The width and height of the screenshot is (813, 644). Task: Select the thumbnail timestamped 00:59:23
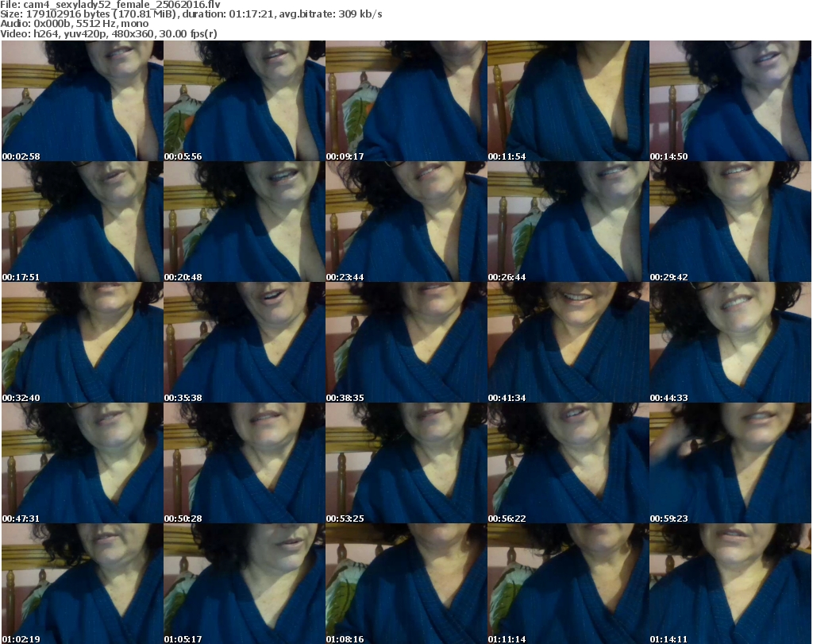[730, 463]
